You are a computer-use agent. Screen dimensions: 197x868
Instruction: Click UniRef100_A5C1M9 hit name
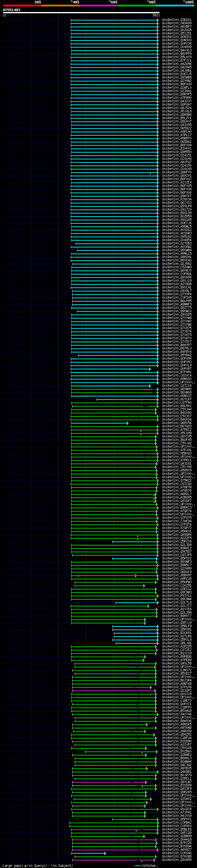pyautogui.click(x=177, y=433)
